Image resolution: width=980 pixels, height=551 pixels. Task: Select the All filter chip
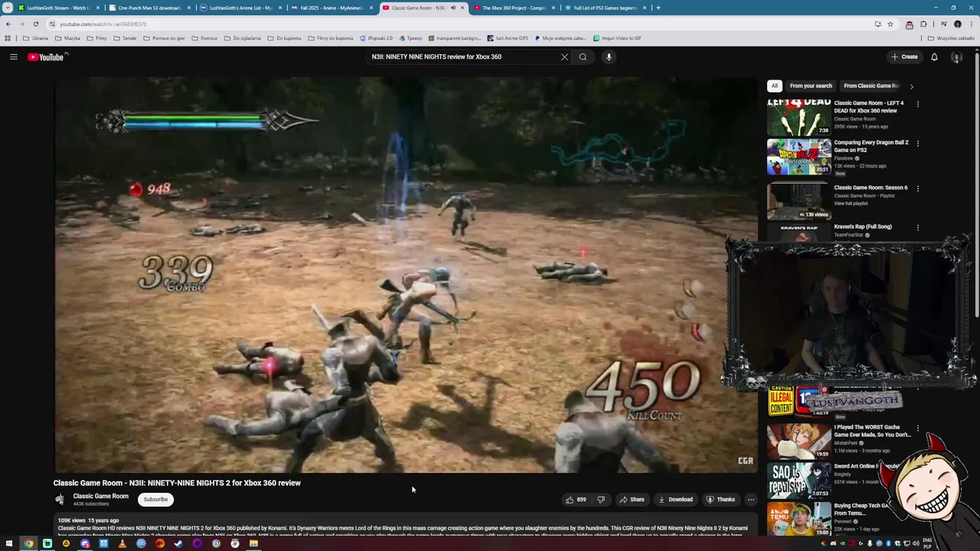click(x=775, y=86)
